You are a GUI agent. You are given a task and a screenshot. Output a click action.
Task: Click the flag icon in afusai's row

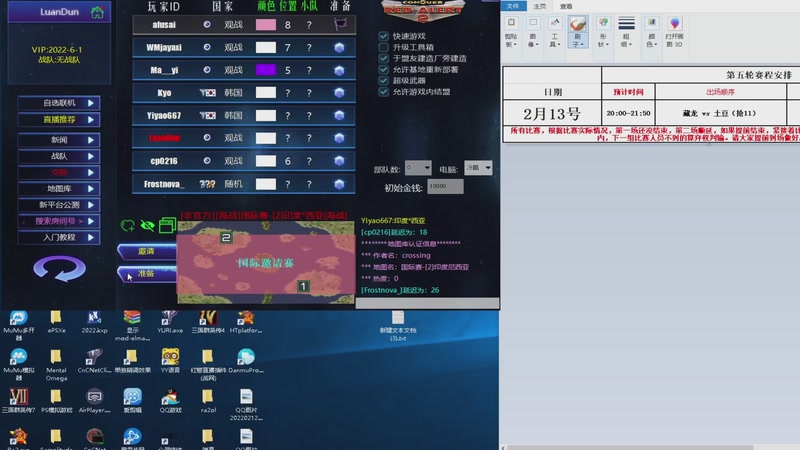[340, 24]
